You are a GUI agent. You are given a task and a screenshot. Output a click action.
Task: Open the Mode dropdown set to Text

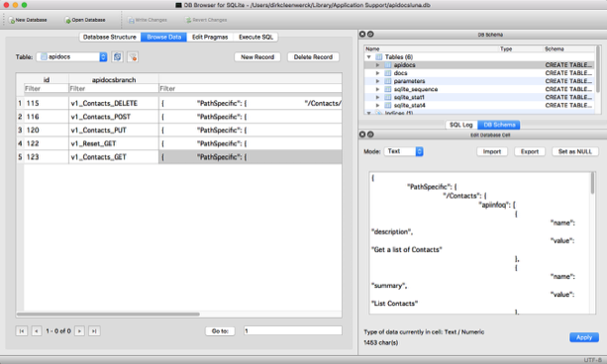[x=403, y=151]
